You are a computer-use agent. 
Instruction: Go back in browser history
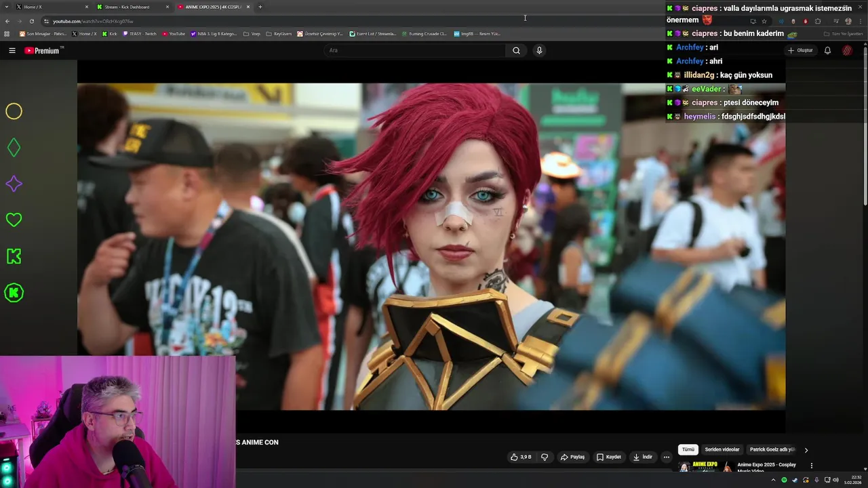pyautogui.click(x=7, y=21)
